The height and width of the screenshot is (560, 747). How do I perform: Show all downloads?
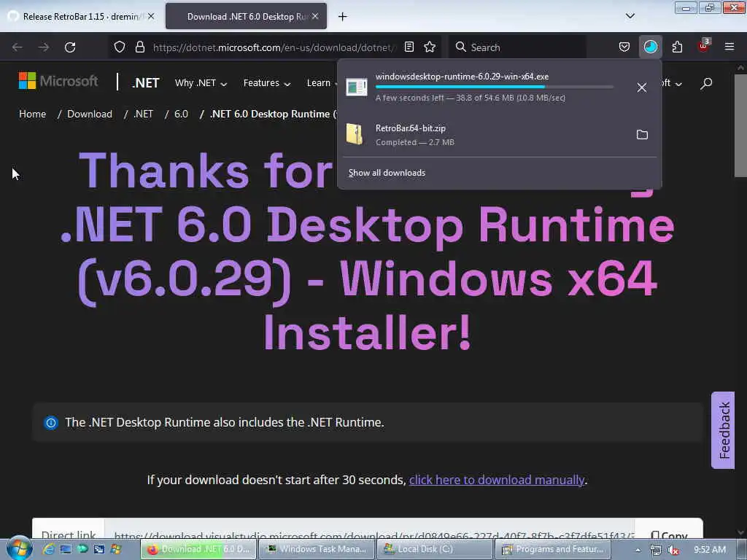387,173
